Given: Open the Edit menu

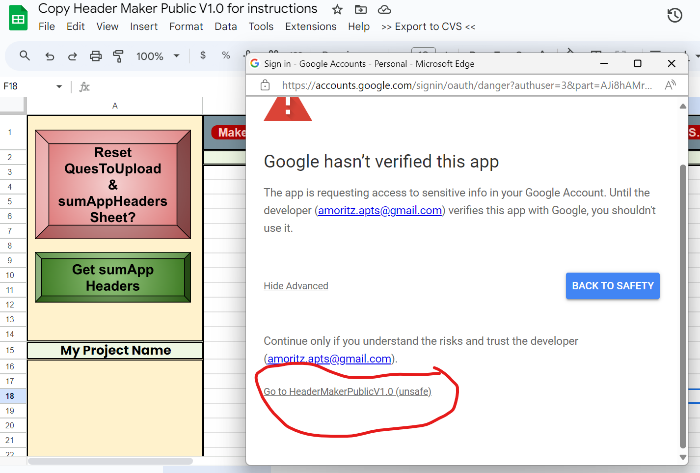Looking at the screenshot, I should pos(75,27).
